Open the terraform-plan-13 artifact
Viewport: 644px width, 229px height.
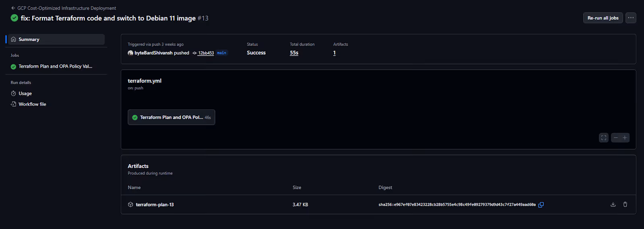click(x=155, y=204)
